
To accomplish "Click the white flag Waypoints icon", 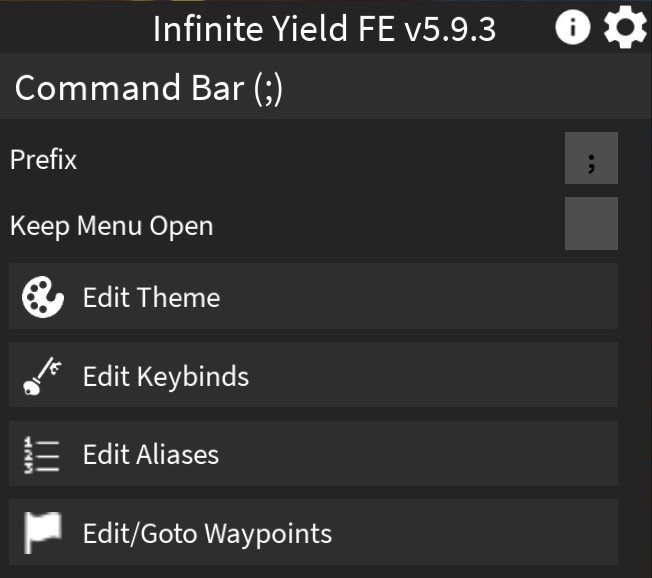I will [42, 532].
